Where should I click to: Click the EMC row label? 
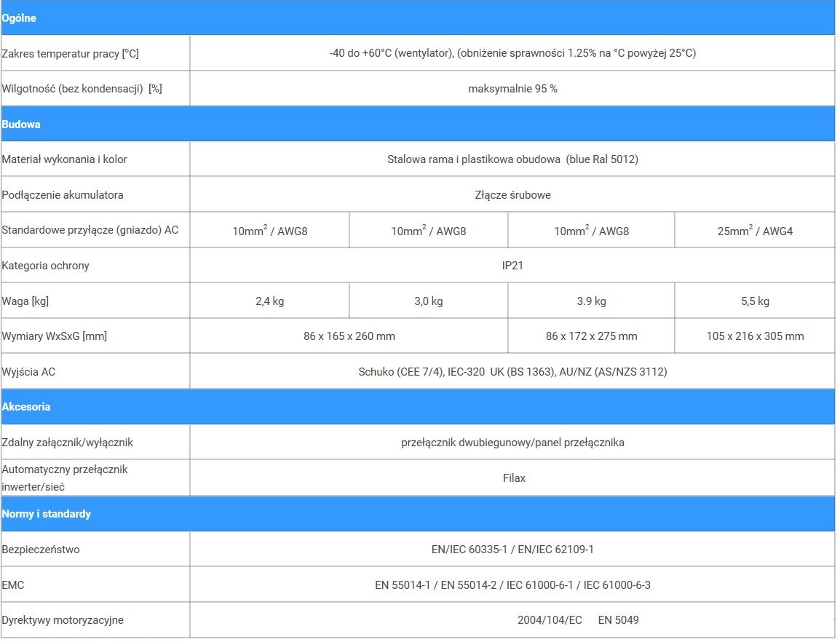pos(13,585)
